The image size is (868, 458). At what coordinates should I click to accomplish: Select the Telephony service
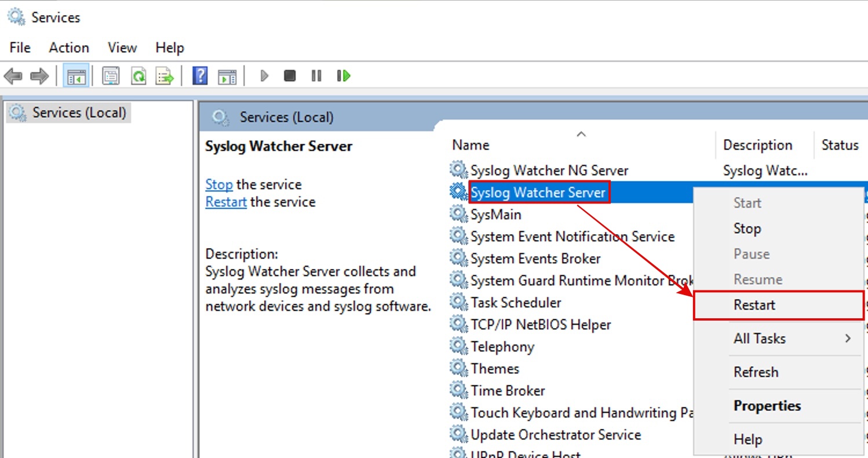coord(502,347)
